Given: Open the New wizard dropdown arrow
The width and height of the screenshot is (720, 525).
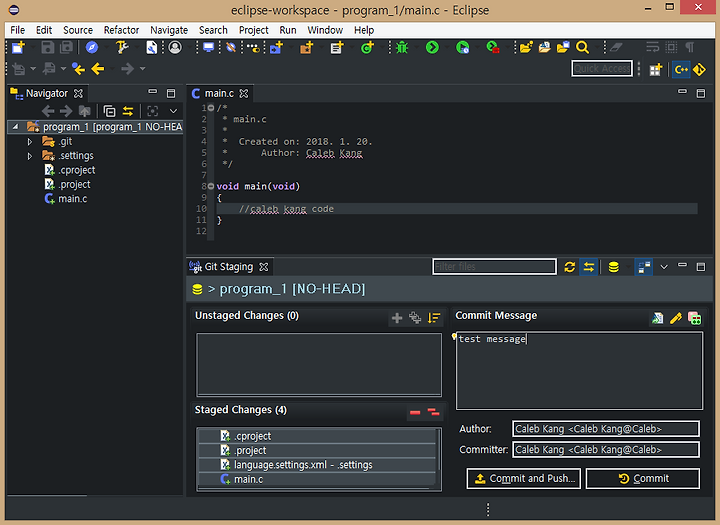Looking at the screenshot, I should point(32,47).
